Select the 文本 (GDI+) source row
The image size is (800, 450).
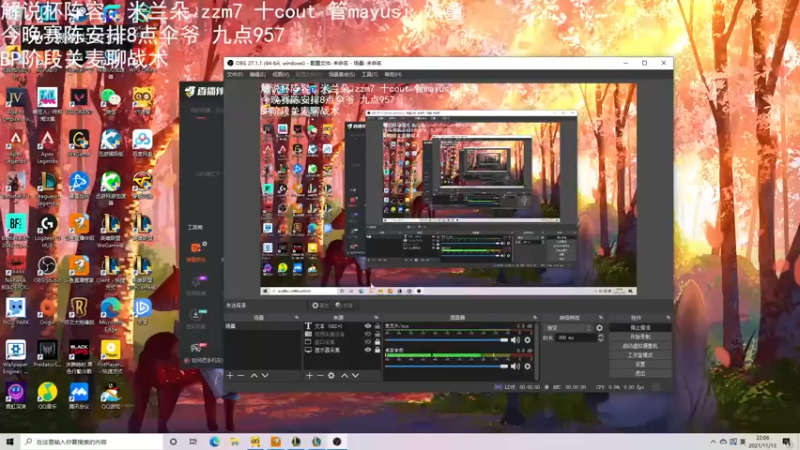click(x=342, y=326)
